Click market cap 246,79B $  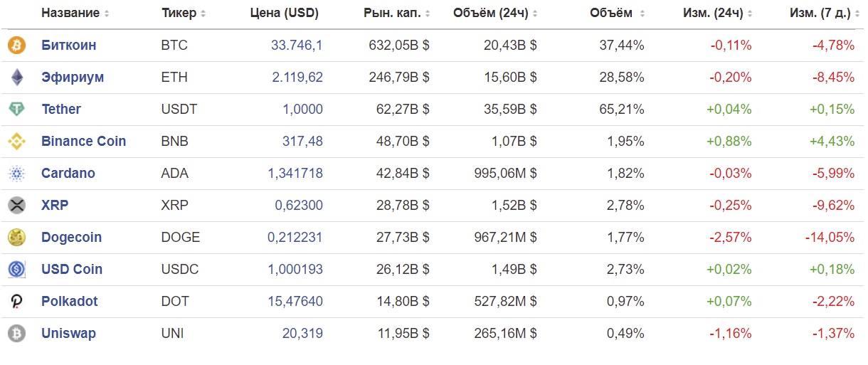tap(399, 78)
